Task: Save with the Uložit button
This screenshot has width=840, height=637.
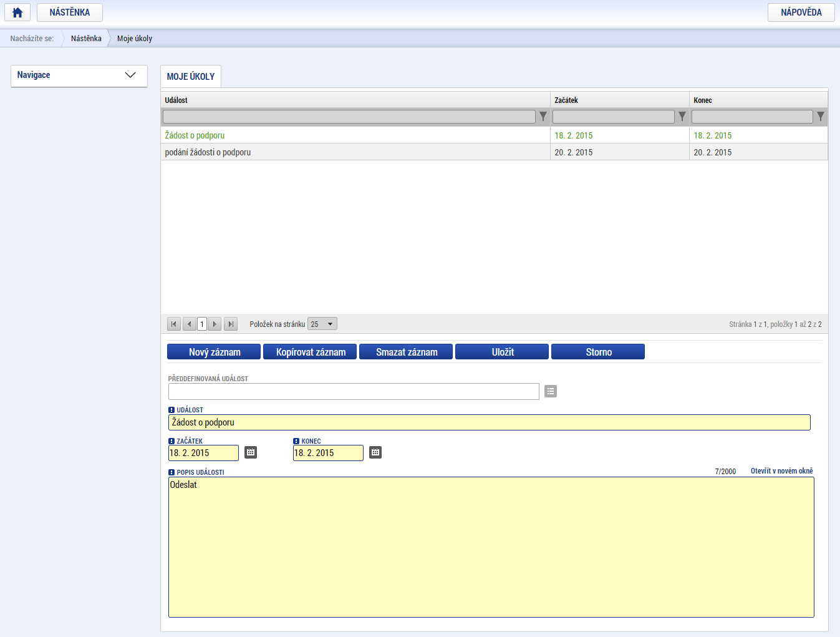Action: [503, 352]
